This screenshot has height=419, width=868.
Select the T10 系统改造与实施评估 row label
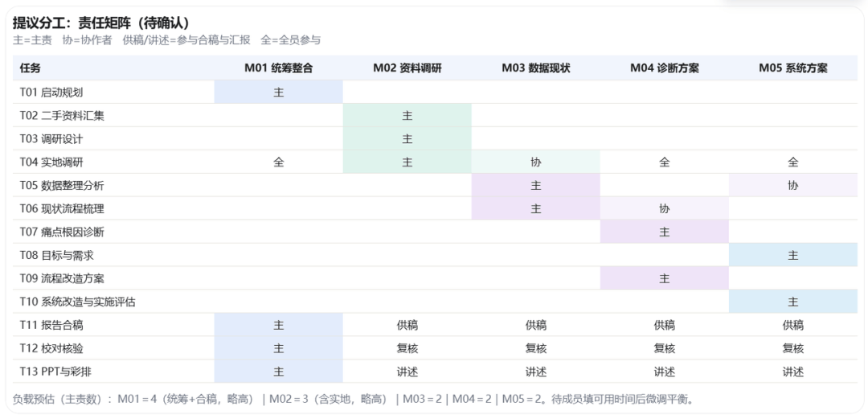coord(77,302)
